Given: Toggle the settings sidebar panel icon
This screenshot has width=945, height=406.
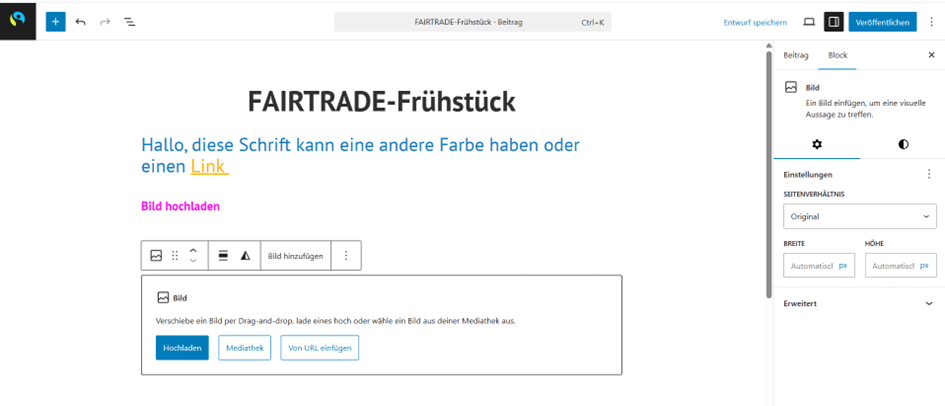Looking at the screenshot, I should (x=834, y=22).
